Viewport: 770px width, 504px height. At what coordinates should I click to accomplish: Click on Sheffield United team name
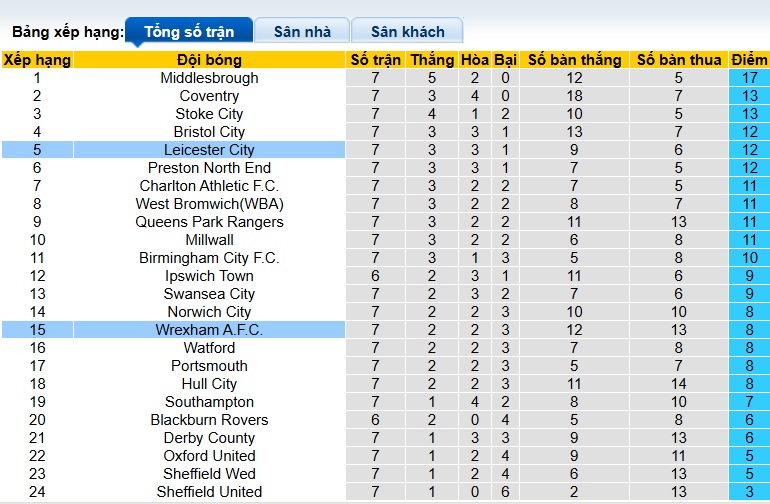209,492
